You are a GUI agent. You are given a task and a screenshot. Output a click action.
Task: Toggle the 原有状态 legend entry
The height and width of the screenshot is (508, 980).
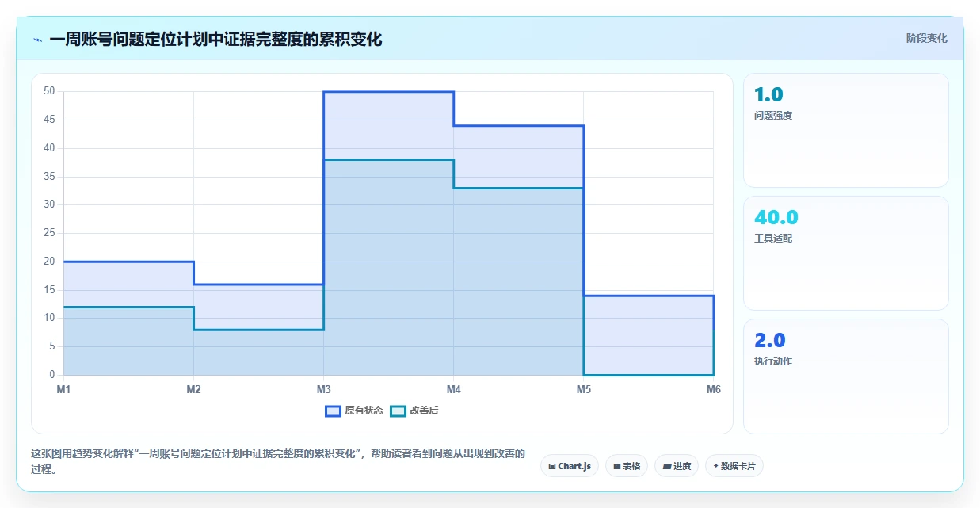point(353,411)
